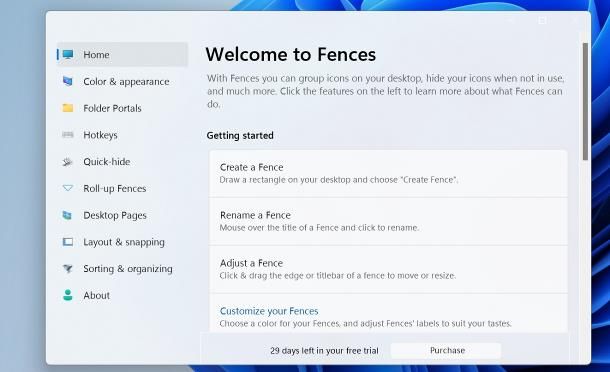Click the Purchase button

[446, 351]
